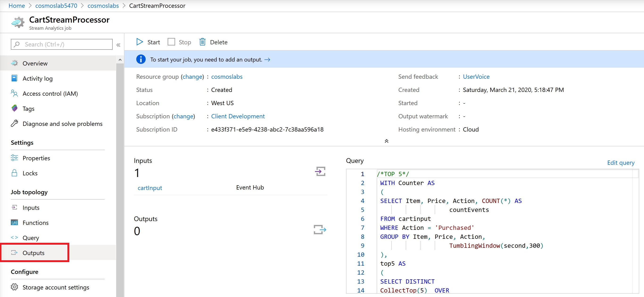Change the resource group via change link
The width and height of the screenshot is (644, 297).
tap(192, 77)
